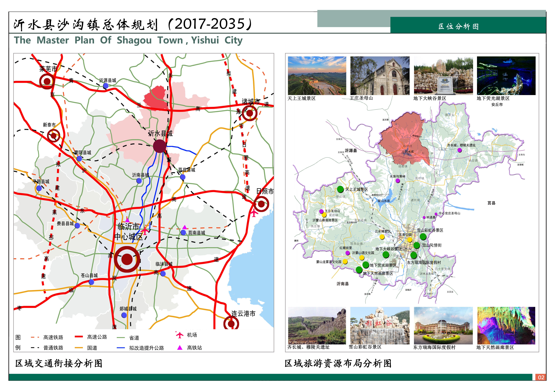Click the green dot for 地下荧光湖景区

click(x=366, y=265)
